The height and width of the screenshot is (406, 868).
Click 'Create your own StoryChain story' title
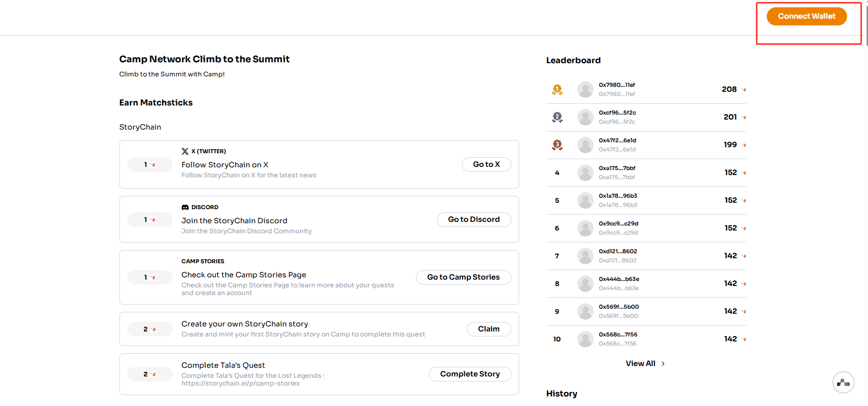pos(245,324)
